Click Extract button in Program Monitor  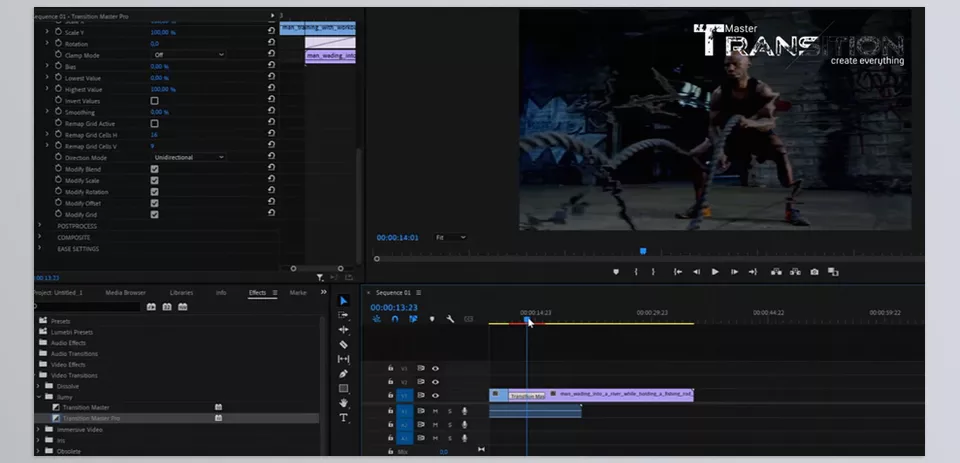[x=795, y=272]
